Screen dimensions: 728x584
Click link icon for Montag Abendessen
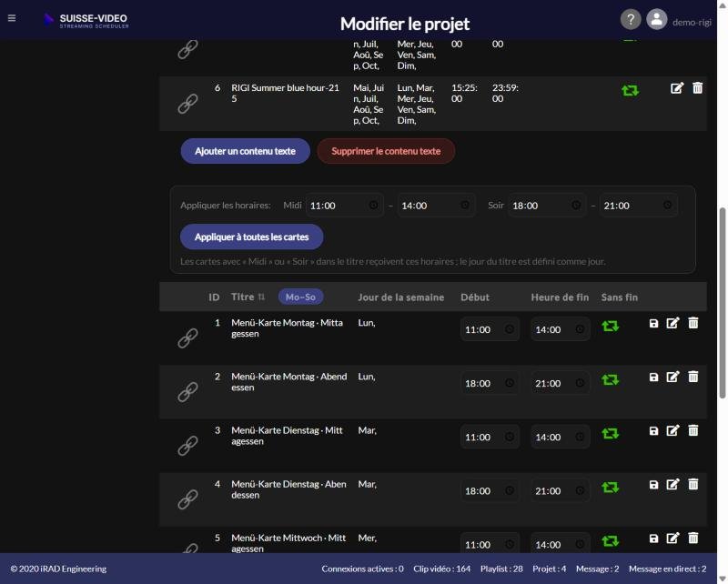[187, 392]
